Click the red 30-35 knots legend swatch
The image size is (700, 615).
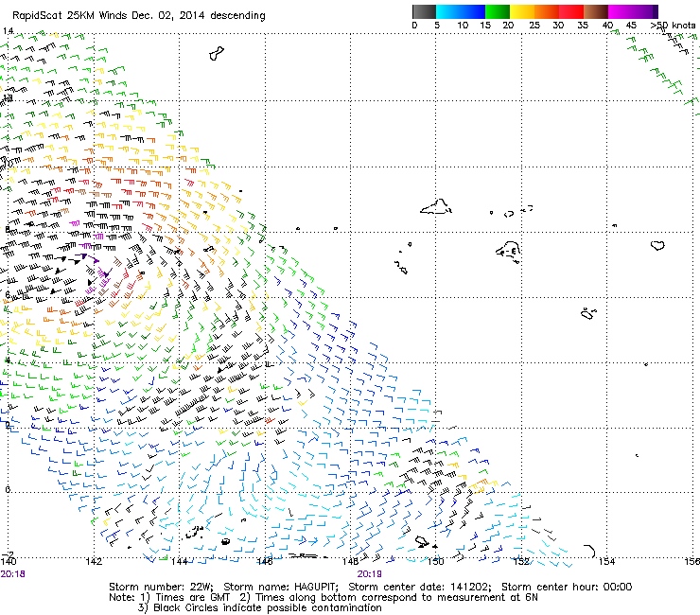point(571,11)
